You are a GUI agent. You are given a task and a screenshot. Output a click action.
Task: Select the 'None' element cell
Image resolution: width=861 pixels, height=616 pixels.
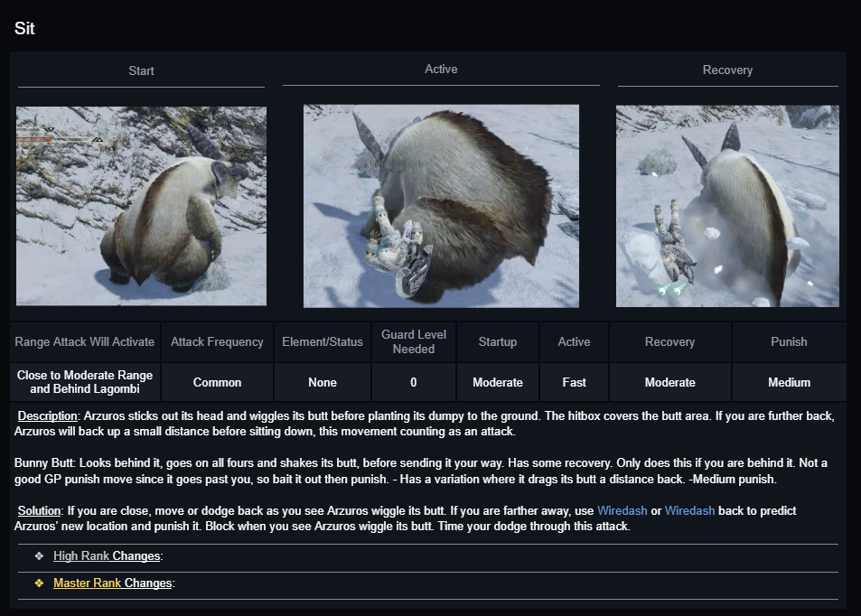click(x=323, y=382)
